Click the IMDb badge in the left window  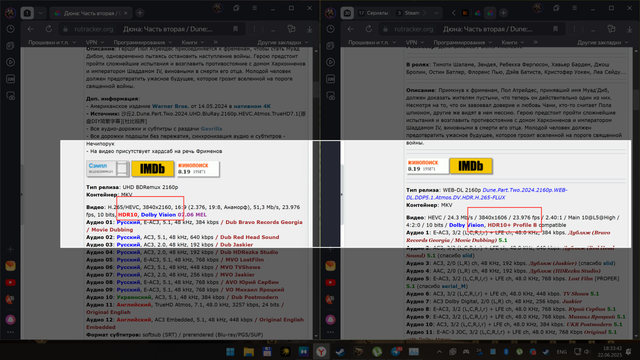click(153, 169)
